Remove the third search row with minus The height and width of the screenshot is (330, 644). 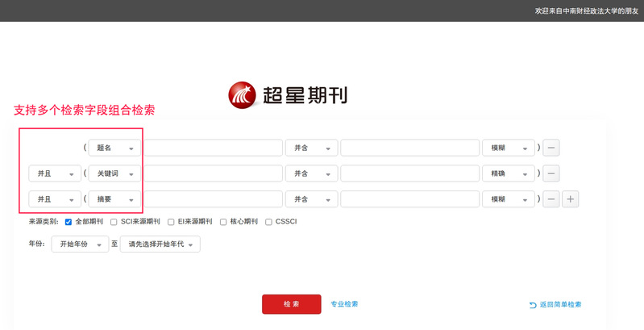pyautogui.click(x=551, y=198)
